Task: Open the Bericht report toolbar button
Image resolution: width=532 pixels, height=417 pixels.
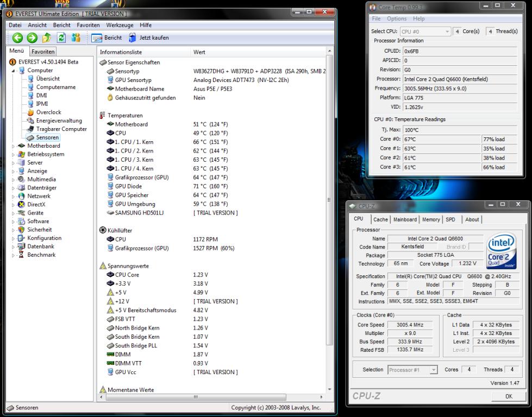Action: [x=107, y=37]
